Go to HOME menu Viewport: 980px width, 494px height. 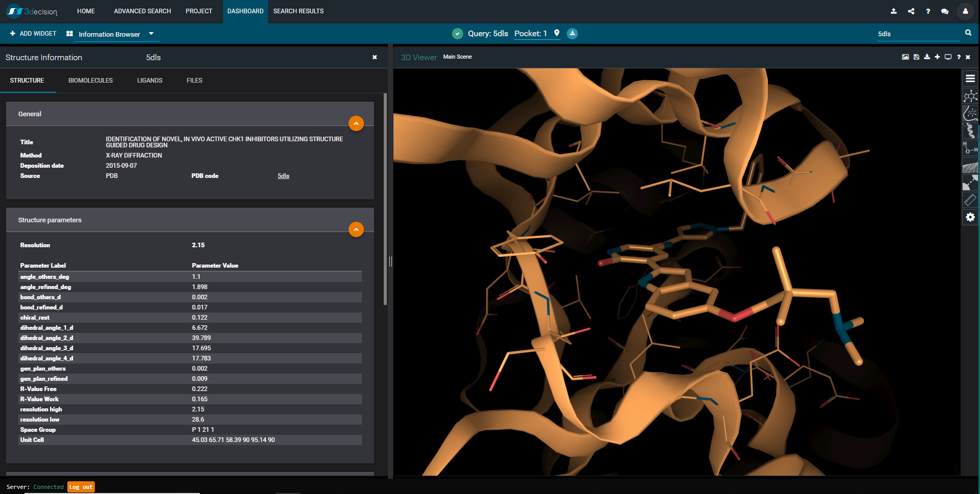pyautogui.click(x=86, y=11)
